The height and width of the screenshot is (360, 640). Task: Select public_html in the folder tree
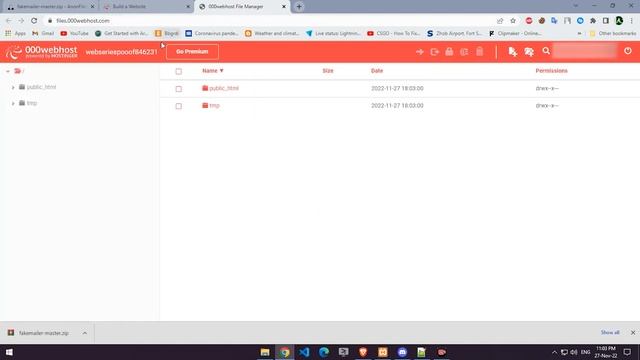41,87
